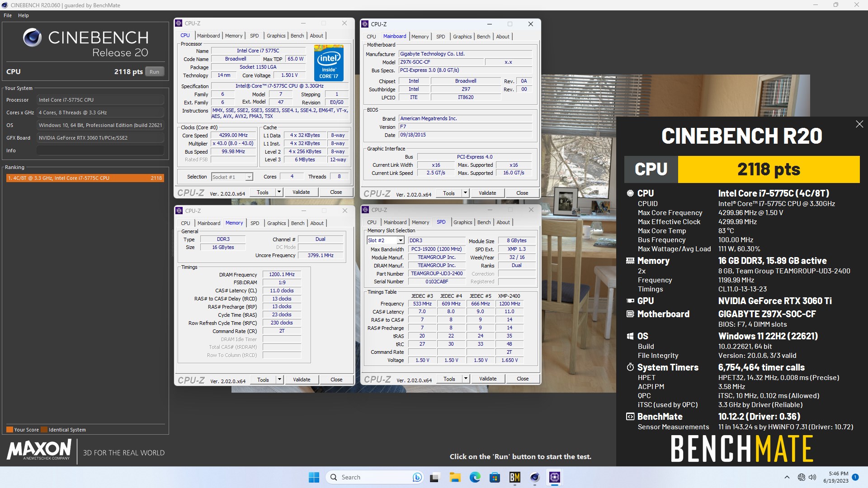Open Tools dropdown arrow in bottom-left CPU-Z
This screenshot has height=488, width=868.
[279, 380]
